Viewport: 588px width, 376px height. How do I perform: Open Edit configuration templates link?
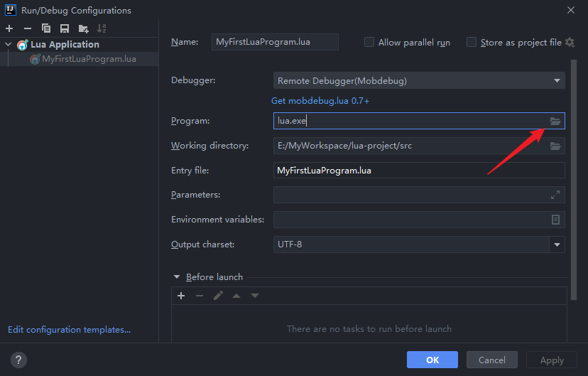pos(69,330)
